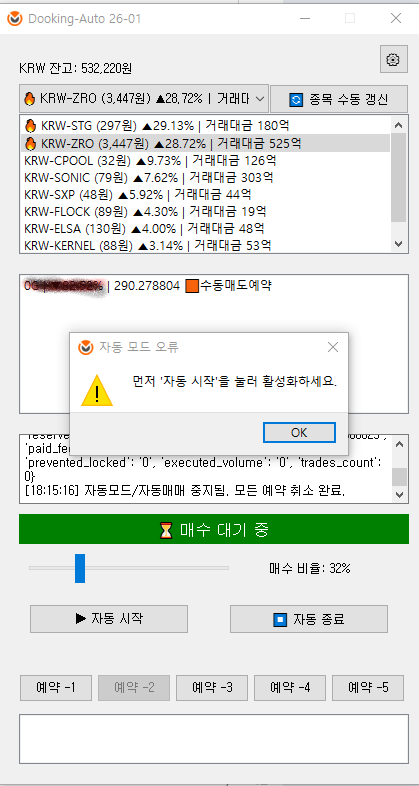Click the fire icon next to KRW-STG

[x=31, y=125]
